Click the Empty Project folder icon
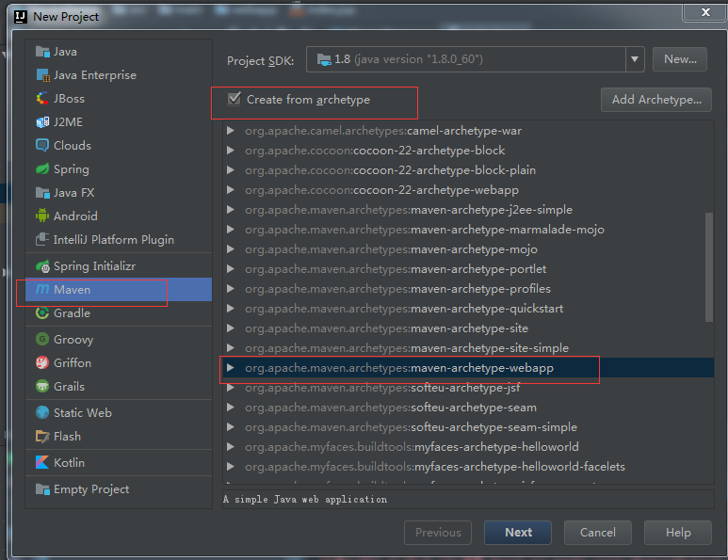728x560 pixels. point(42,489)
